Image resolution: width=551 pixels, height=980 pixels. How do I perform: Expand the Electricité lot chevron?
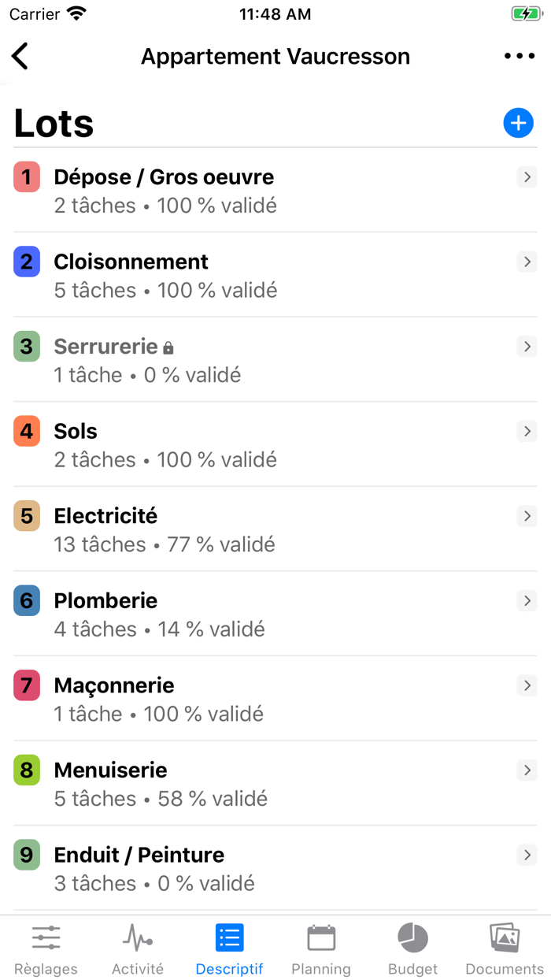527,516
